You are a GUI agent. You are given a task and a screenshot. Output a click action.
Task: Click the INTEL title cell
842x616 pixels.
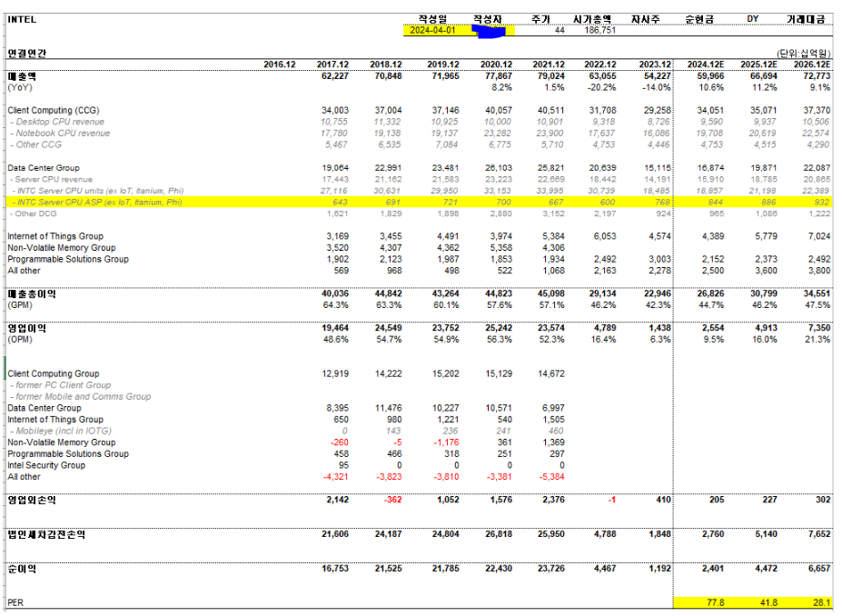point(22,19)
